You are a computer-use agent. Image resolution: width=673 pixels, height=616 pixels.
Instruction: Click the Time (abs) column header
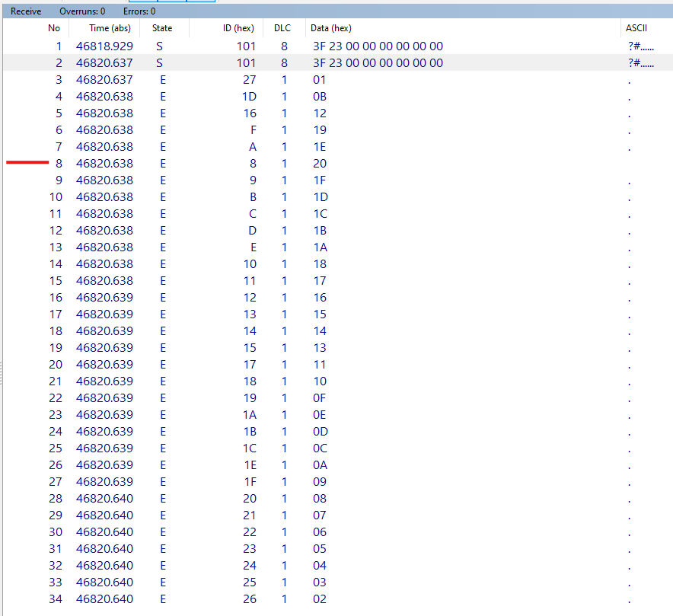(x=110, y=28)
